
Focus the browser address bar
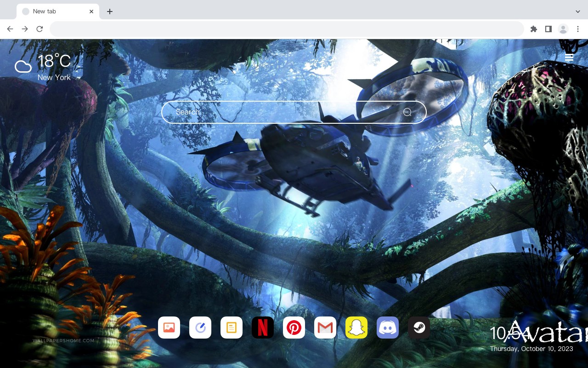tap(287, 29)
